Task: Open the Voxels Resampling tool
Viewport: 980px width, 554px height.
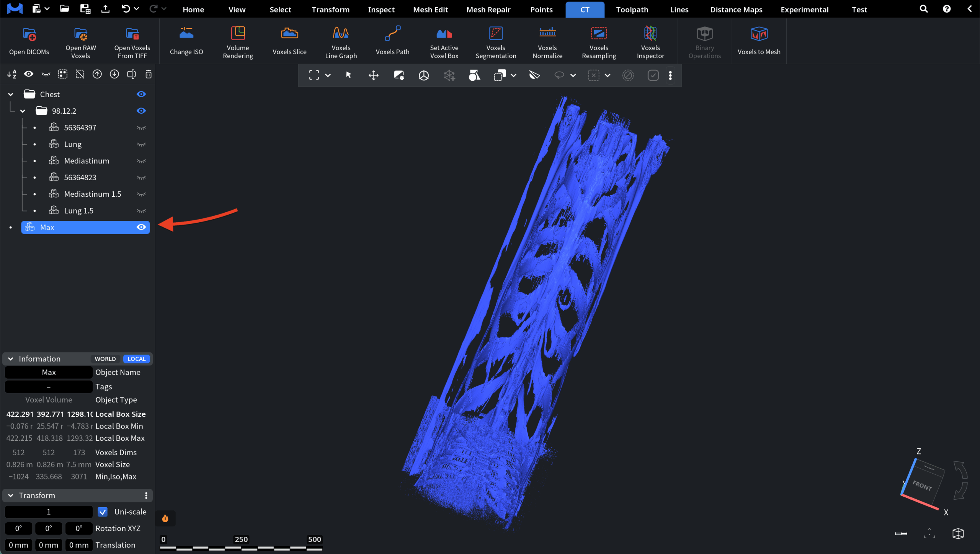Action: pos(599,42)
